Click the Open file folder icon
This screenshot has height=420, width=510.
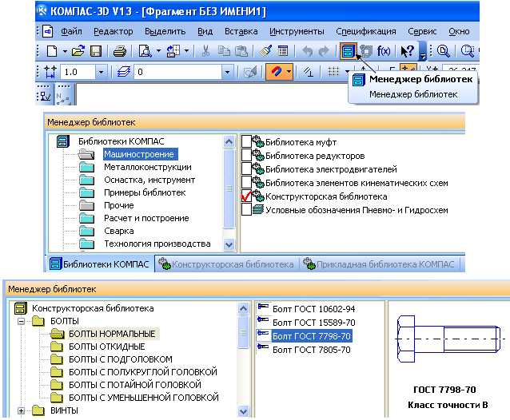[x=78, y=51]
